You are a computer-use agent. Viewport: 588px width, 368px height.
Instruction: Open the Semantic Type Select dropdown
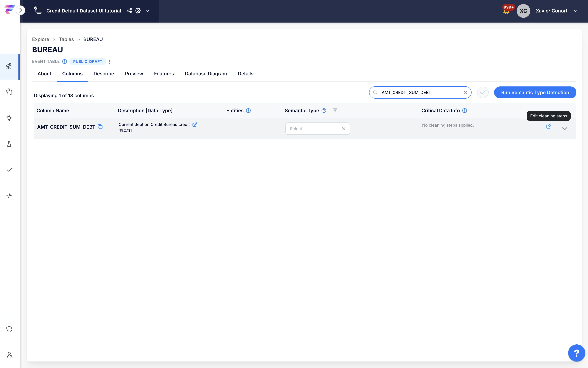tap(314, 128)
